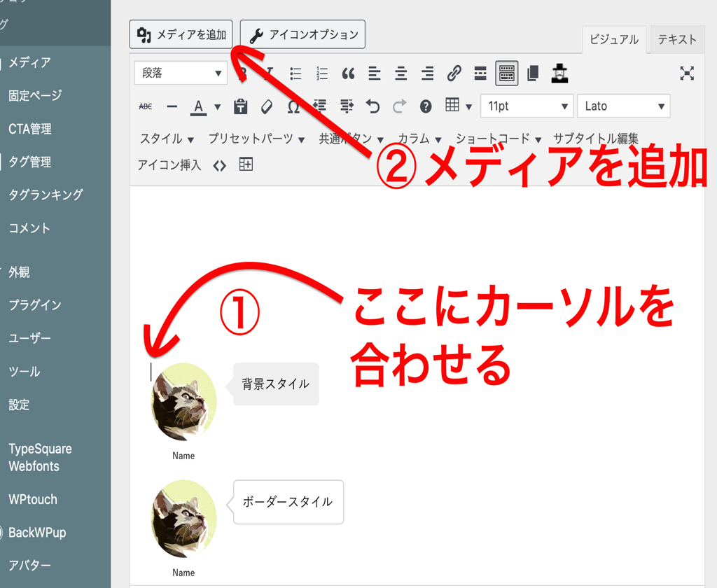Toggle center text alignment
717x588 pixels.
401,73
